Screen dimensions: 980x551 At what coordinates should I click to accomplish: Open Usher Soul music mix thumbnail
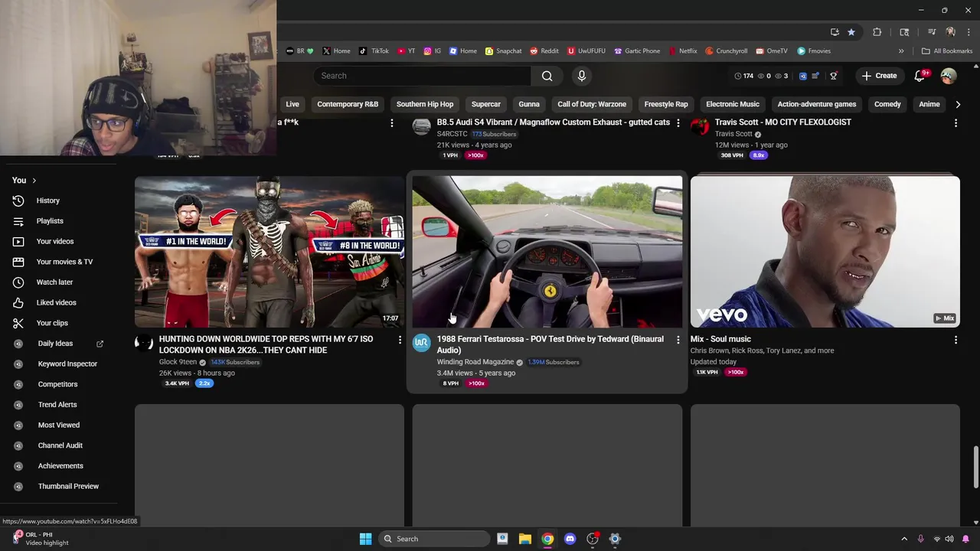[825, 252]
